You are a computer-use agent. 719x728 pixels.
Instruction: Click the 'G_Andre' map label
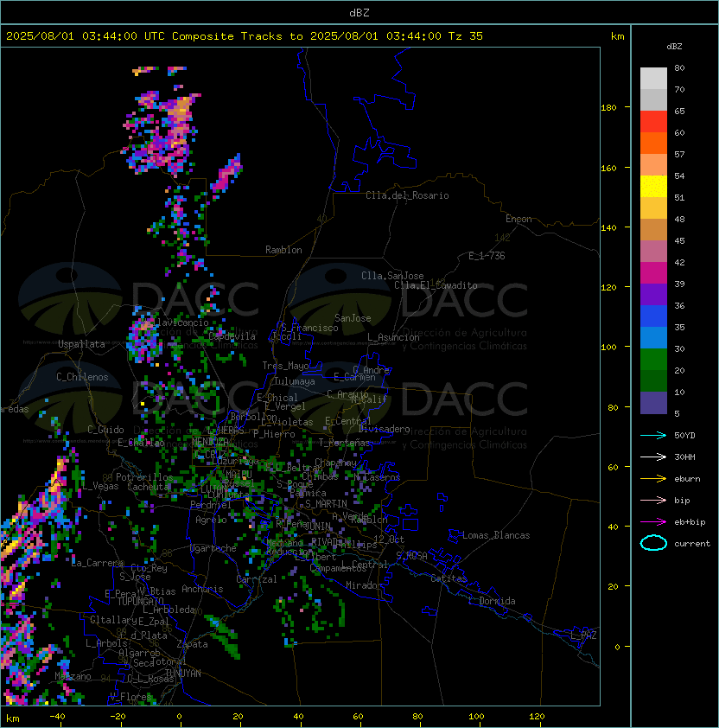371,370
